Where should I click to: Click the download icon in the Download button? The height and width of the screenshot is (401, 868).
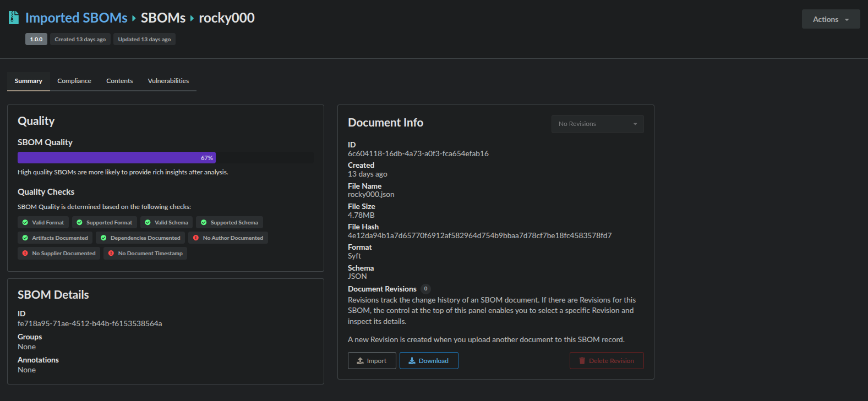[x=412, y=361]
